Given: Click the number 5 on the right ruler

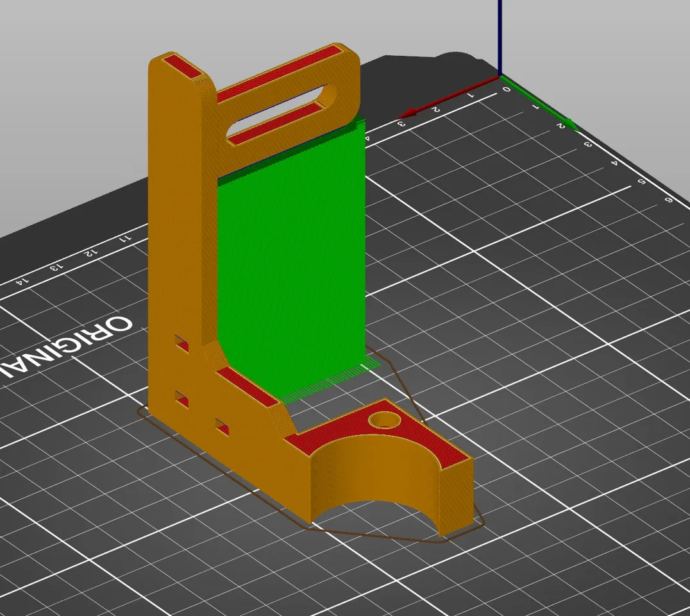Looking at the screenshot, I should (x=640, y=180).
